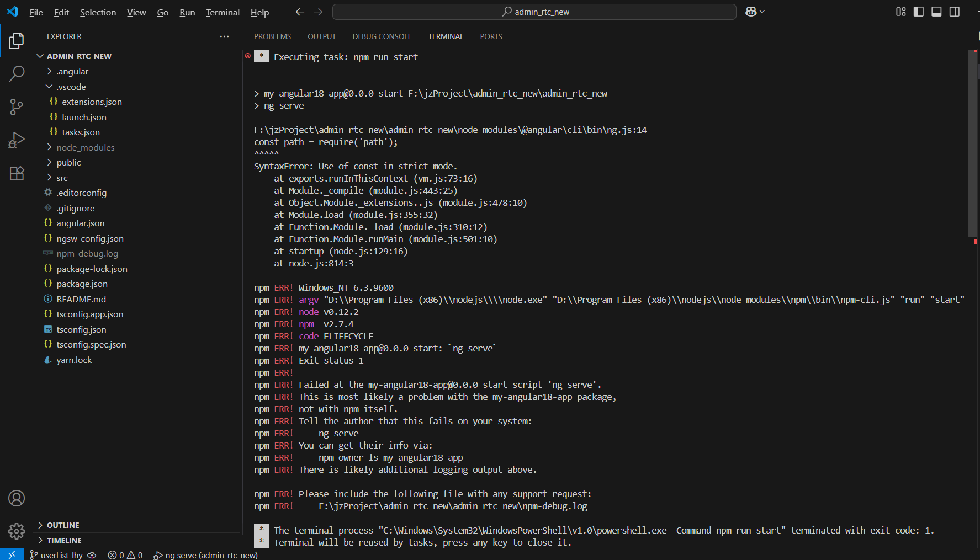This screenshot has width=980, height=560.
Task: Expand the .angular folder
Action: pos(50,71)
